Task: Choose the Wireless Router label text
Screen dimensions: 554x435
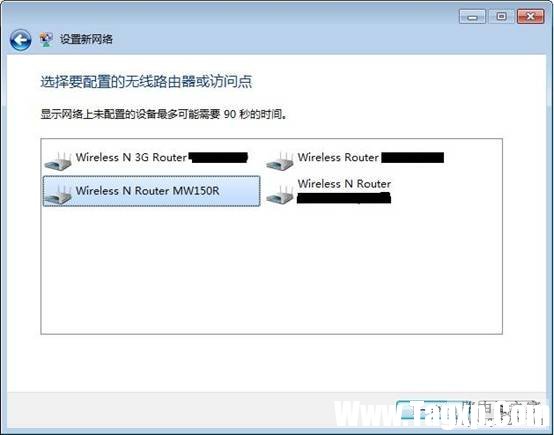Action: point(338,157)
